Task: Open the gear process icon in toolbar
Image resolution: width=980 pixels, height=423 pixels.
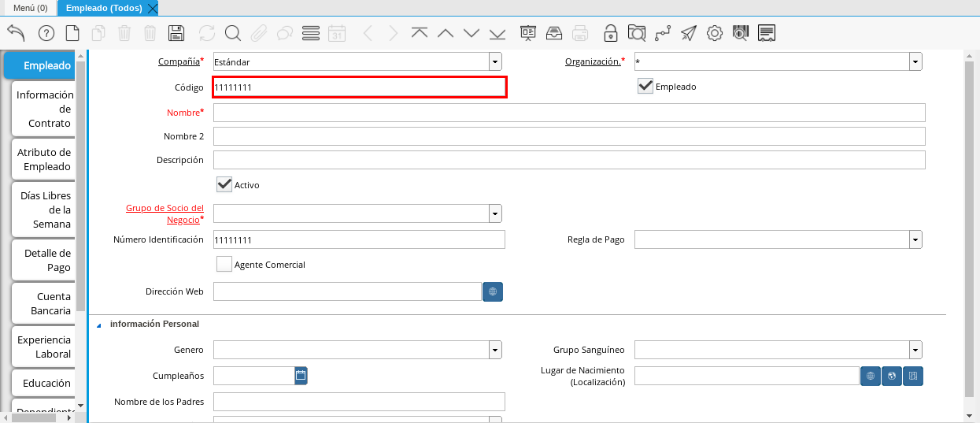Action: 714,33
